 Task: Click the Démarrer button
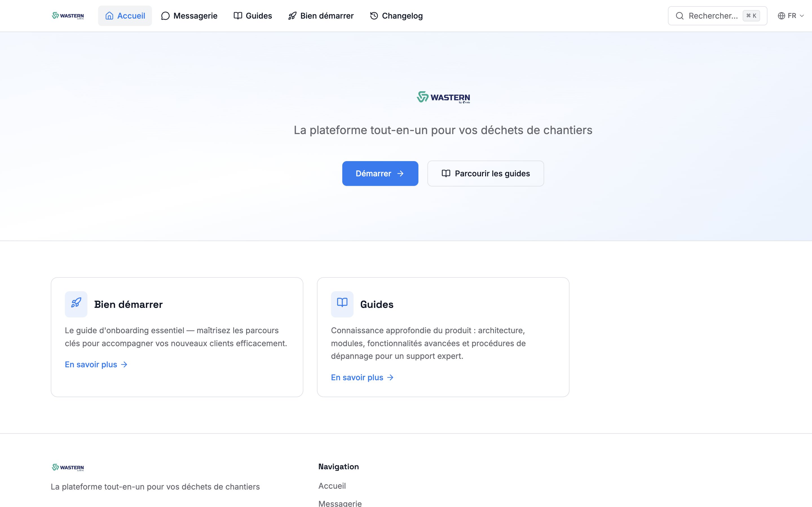pos(380,173)
